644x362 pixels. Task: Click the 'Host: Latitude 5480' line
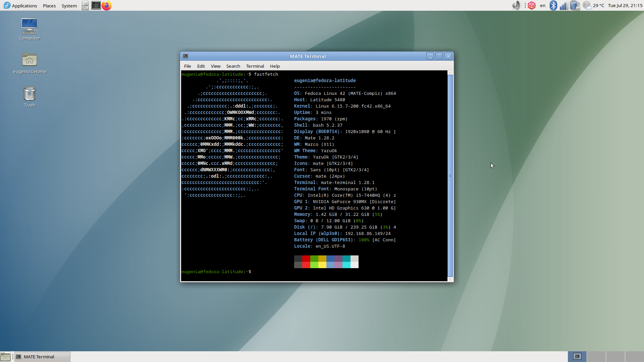(320, 100)
